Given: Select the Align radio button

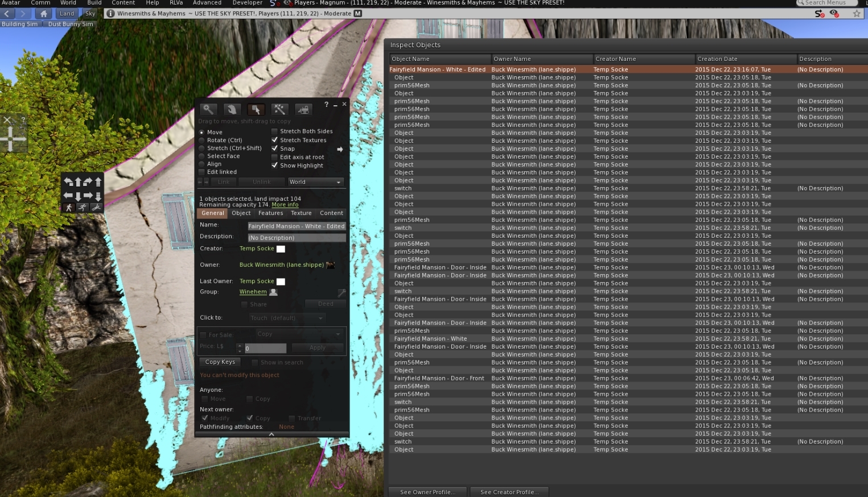Looking at the screenshot, I should coord(201,164).
